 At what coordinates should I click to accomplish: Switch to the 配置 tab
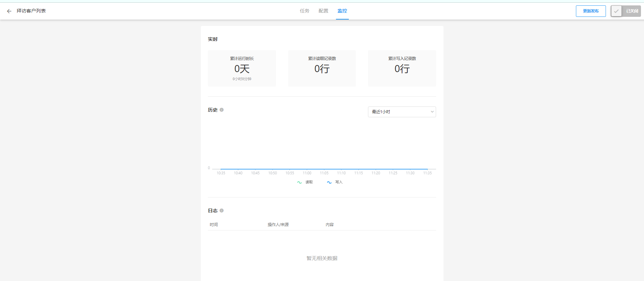[x=324, y=11]
